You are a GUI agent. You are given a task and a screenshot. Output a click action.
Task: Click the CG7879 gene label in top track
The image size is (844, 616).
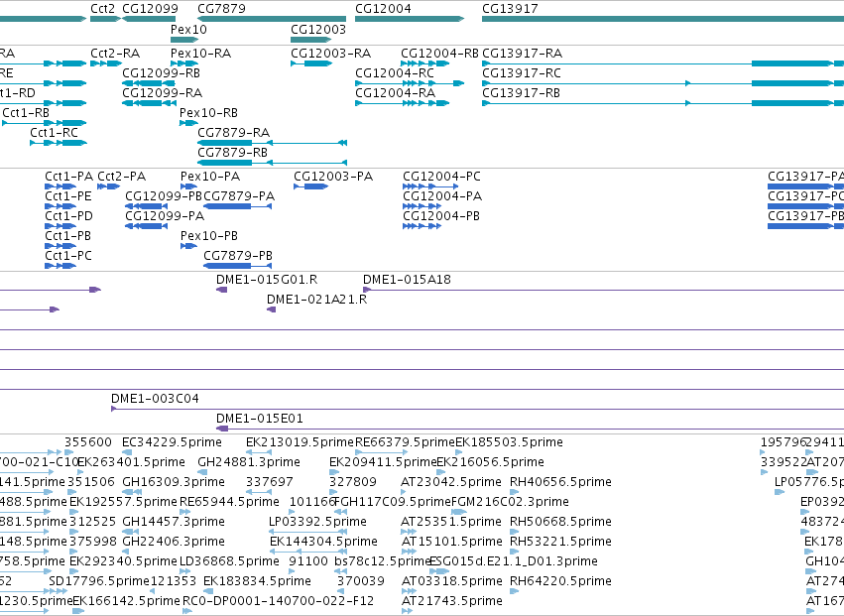[221, 9]
